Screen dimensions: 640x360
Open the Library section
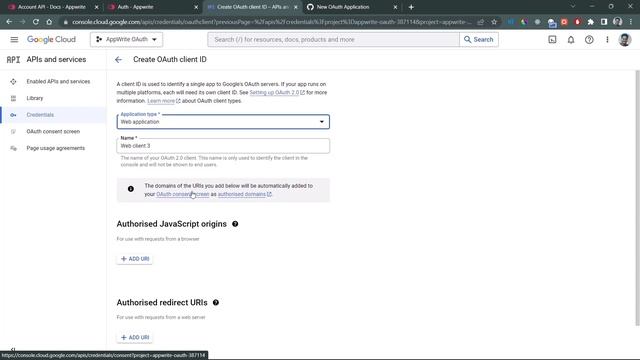tap(35, 98)
